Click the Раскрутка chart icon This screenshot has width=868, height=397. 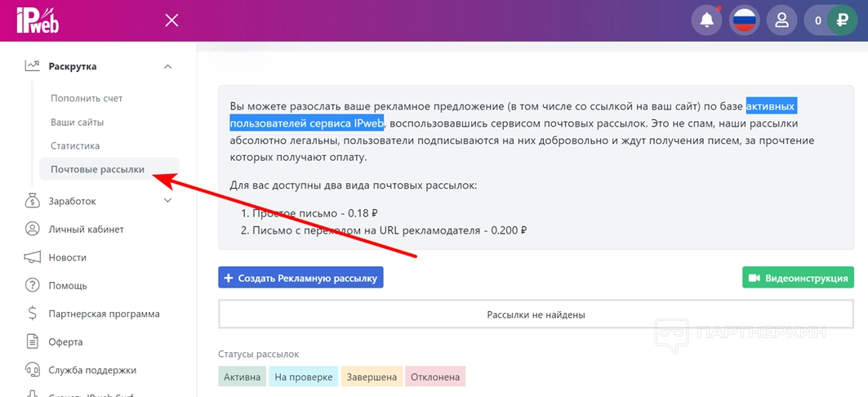click(x=32, y=66)
